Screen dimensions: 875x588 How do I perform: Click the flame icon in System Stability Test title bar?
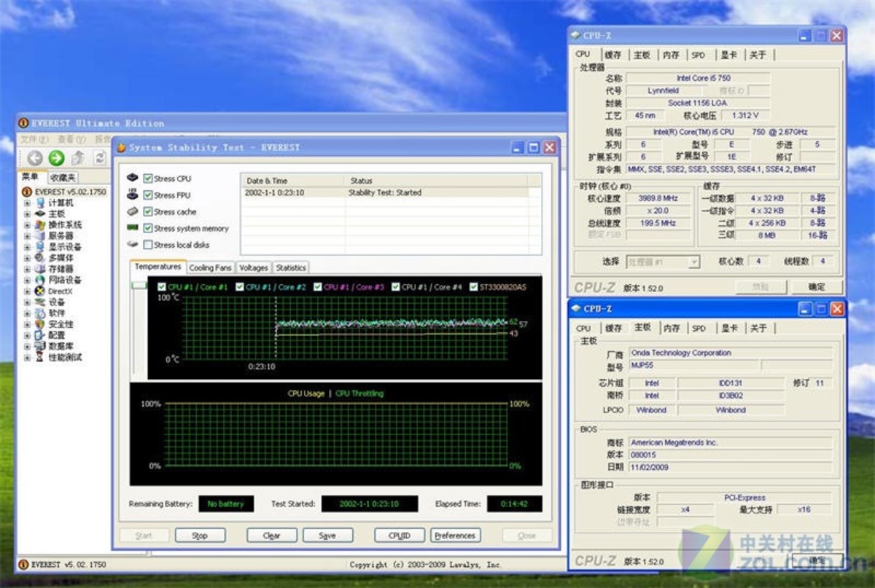[121, 147]
